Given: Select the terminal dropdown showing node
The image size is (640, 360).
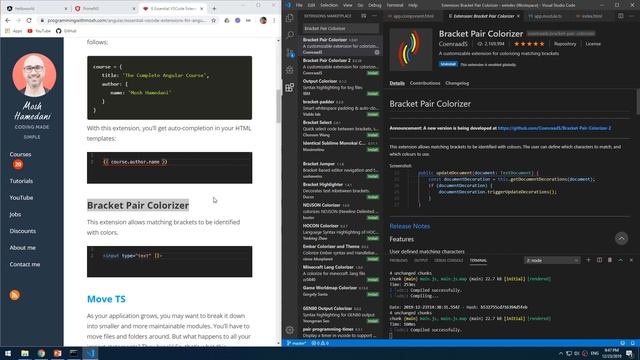Looking at the screenshot, I should tap(552, 260).
